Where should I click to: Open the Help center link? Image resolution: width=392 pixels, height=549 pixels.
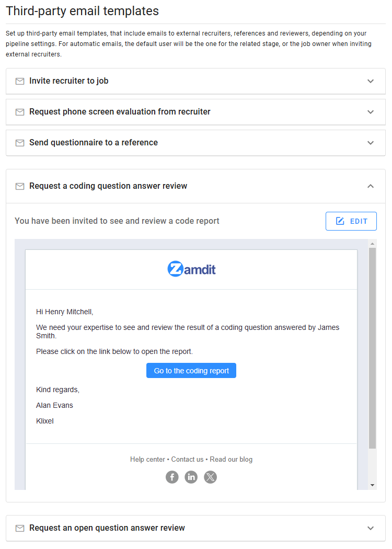pos(147,459)
